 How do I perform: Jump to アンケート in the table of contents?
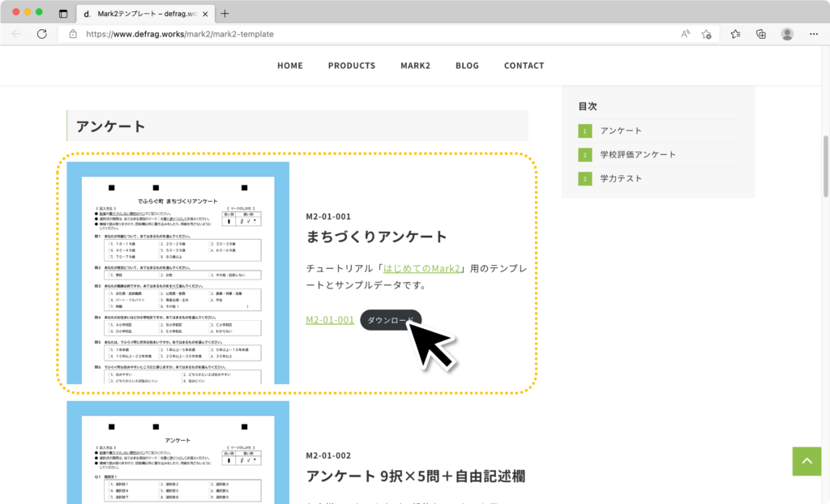[621, 130]
